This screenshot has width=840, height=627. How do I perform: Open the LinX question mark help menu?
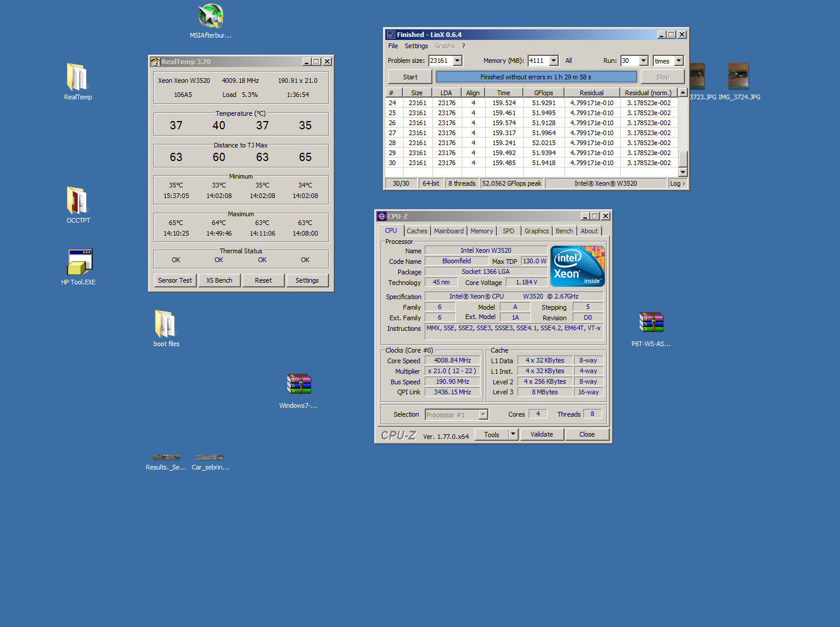coord(463,46)
